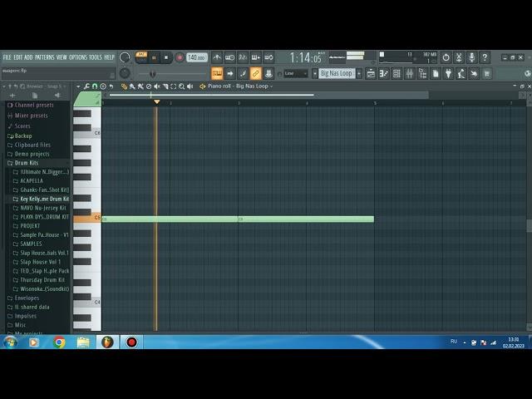
Task: Click the highlighted C5 piano key
Action: [87, 219]
